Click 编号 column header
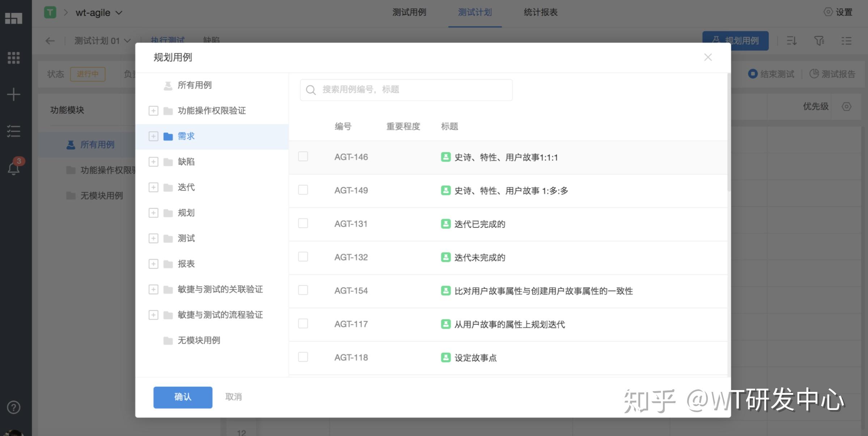The height and width of the screenshot is (436, 868). (343, 127)
